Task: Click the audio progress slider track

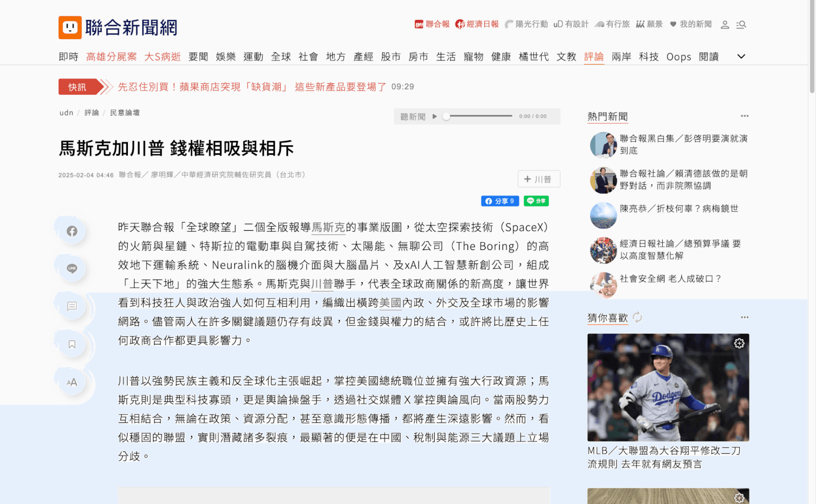Action: pyautogui.click(x=479, y=116)
